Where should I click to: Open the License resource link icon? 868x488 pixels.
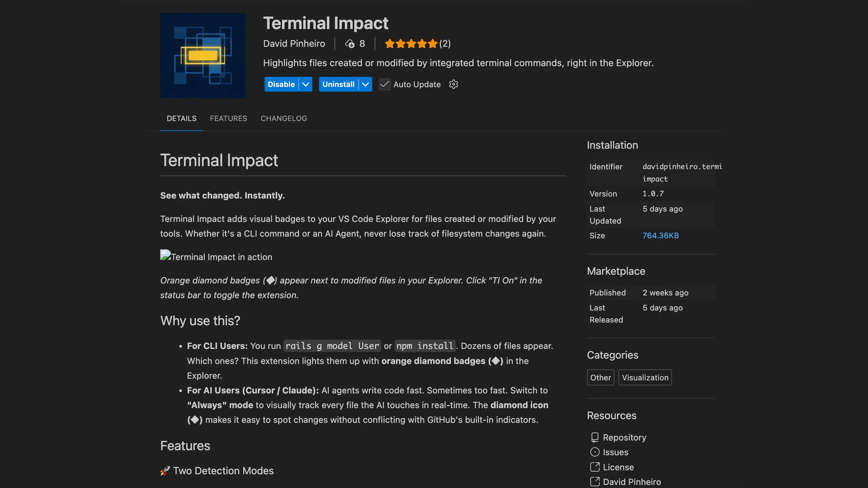pyautogui.click(x=595, y=467)
